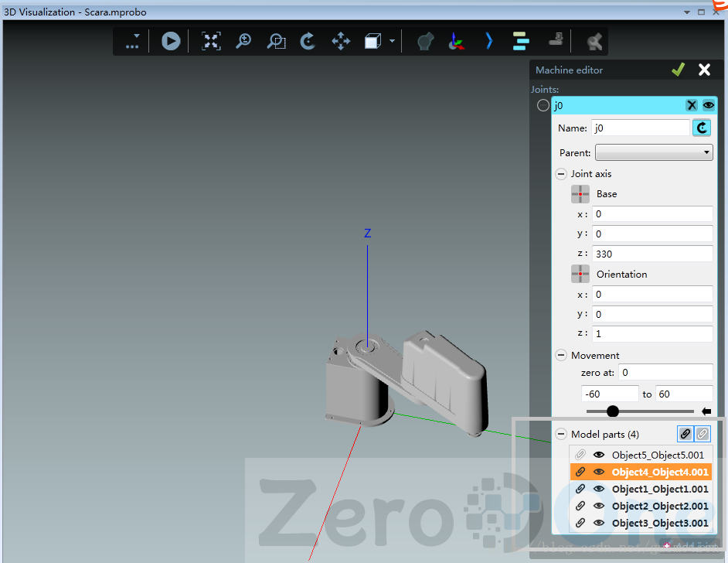Toggle visibility of Object1_Object1.001
This screenshot has width=728, height=563.
599,489
